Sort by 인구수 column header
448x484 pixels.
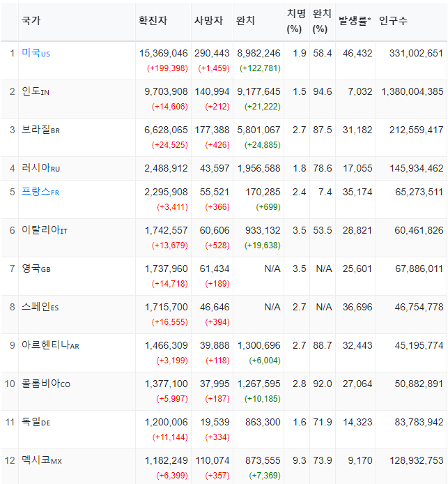(x=393, y=21)
